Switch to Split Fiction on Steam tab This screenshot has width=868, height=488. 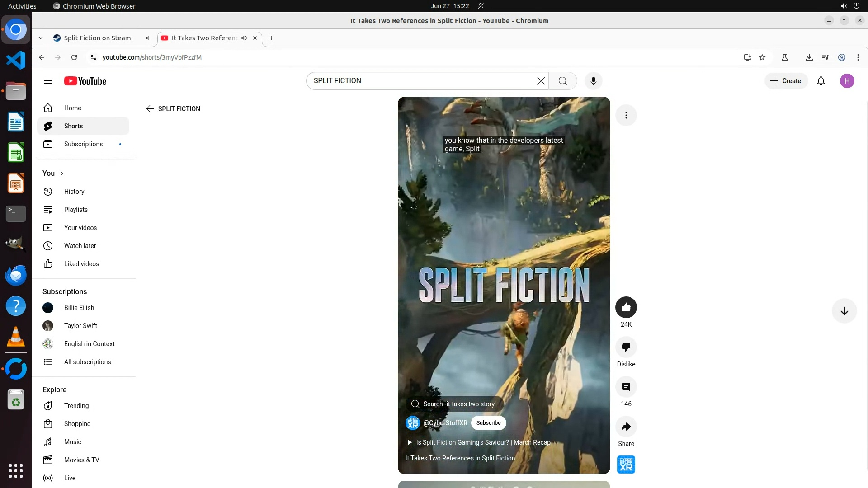pos(97,38)
